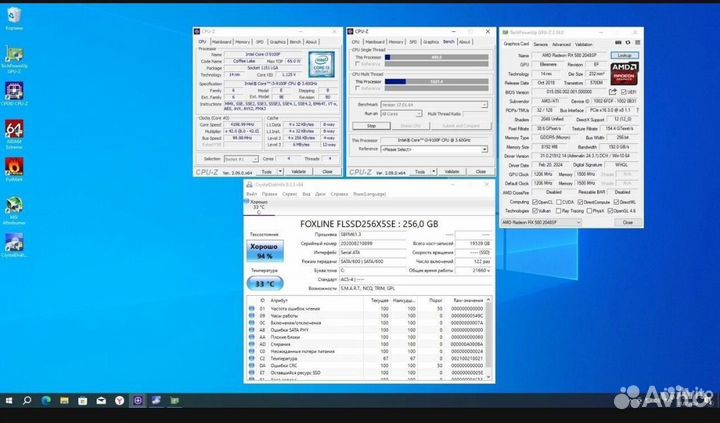Toggle the PhysX checkbox
Viewport: 720px width, 423px height.
point(589,210)
